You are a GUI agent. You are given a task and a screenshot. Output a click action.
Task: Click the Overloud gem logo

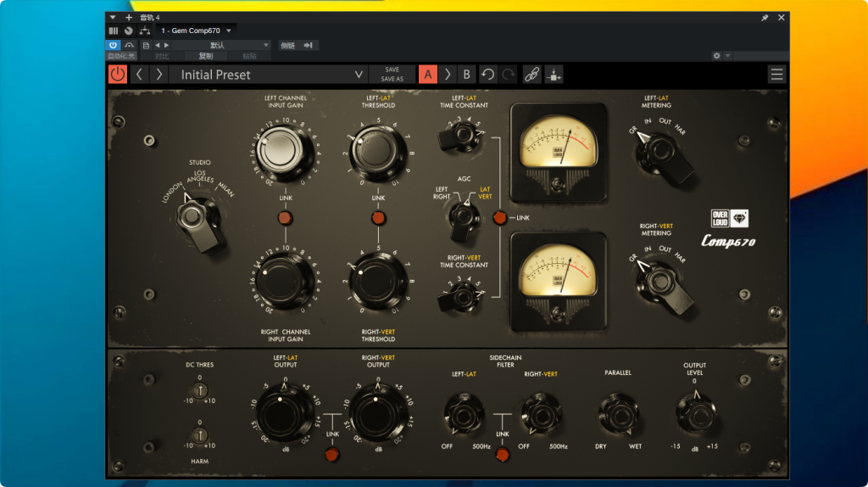coord(730,218)
